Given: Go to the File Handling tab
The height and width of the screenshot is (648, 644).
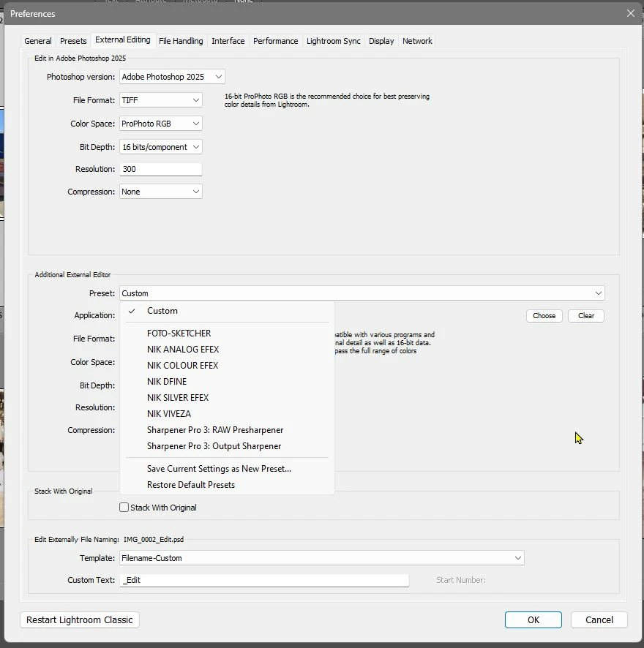Looking at the screenshot, I should [x=181, y=41].
